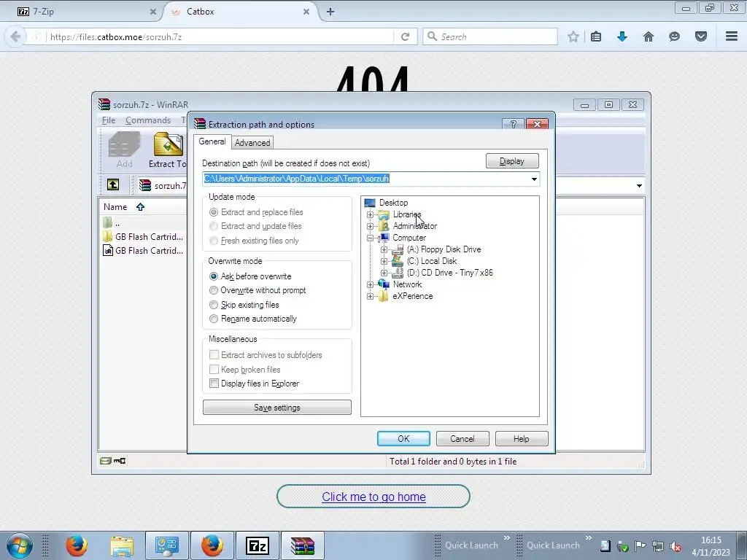Click the Save settings button
Image resolution: width=747 pixels, height=560 pixels.
[x=277, y=408]
